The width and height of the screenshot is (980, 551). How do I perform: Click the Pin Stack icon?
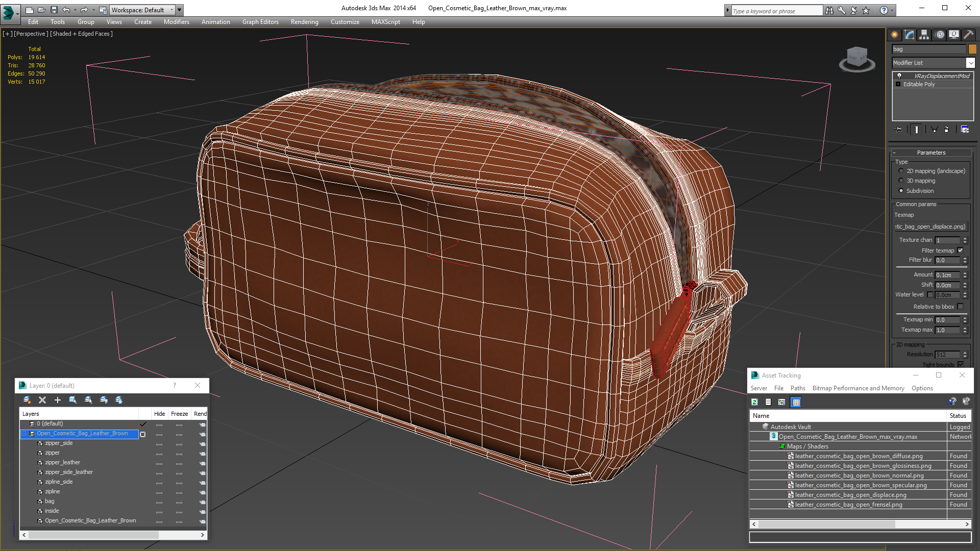pos(899,130)
